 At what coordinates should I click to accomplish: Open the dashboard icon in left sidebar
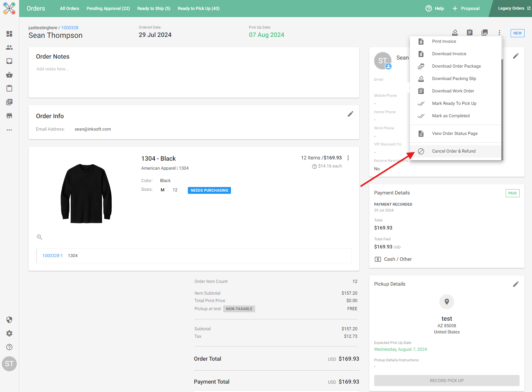click(9, 34)
